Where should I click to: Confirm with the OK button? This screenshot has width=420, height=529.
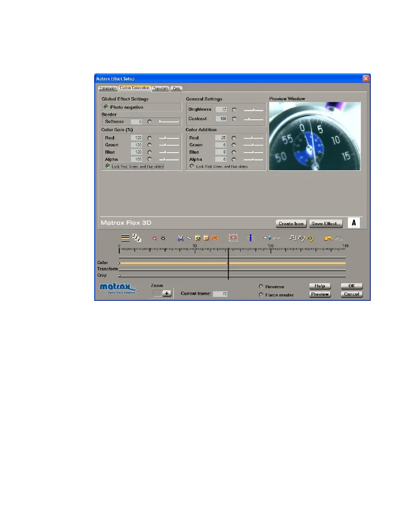352,286
